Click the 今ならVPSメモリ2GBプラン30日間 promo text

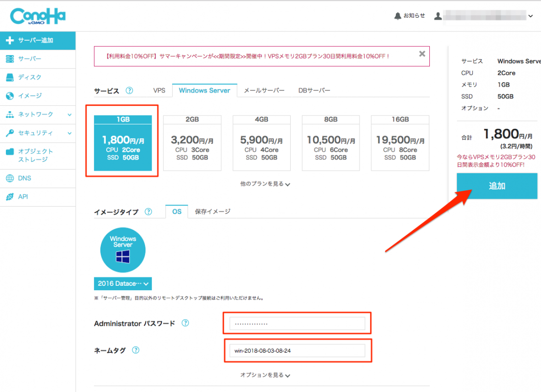pyautogui.click(x=496, y=161)
